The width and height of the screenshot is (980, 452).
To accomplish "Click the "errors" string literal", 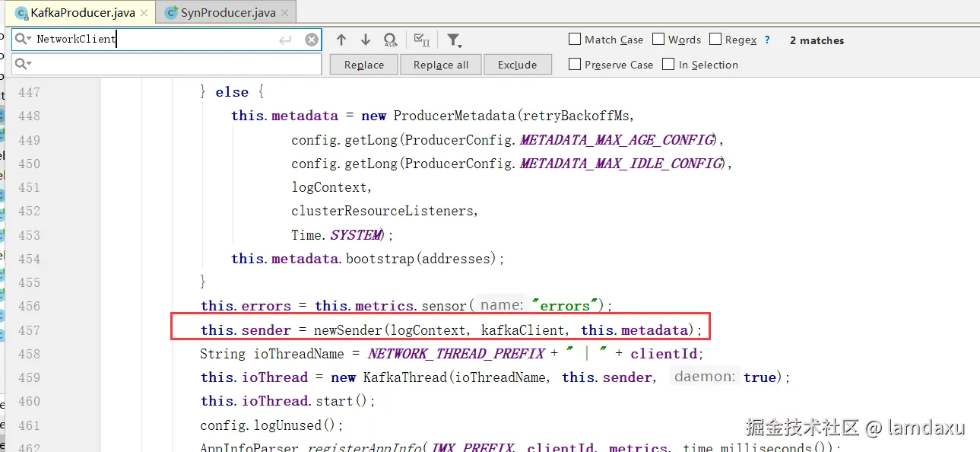I will coord(565,306).
